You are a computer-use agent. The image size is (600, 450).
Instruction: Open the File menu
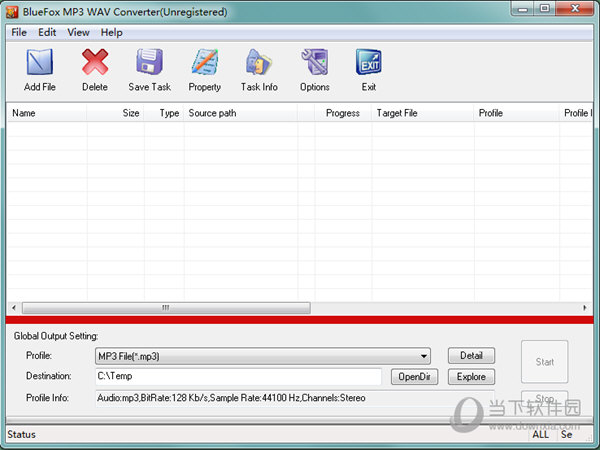[19, 33]
